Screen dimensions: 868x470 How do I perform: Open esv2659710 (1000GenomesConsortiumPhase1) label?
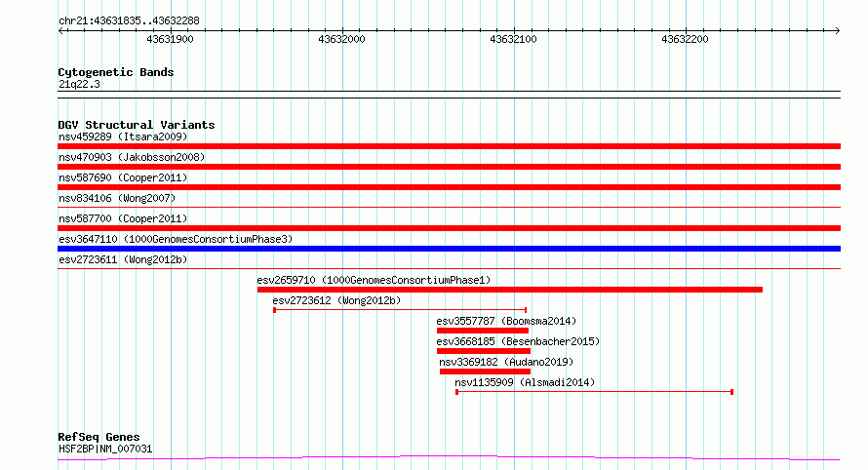[x=374, y=280]
